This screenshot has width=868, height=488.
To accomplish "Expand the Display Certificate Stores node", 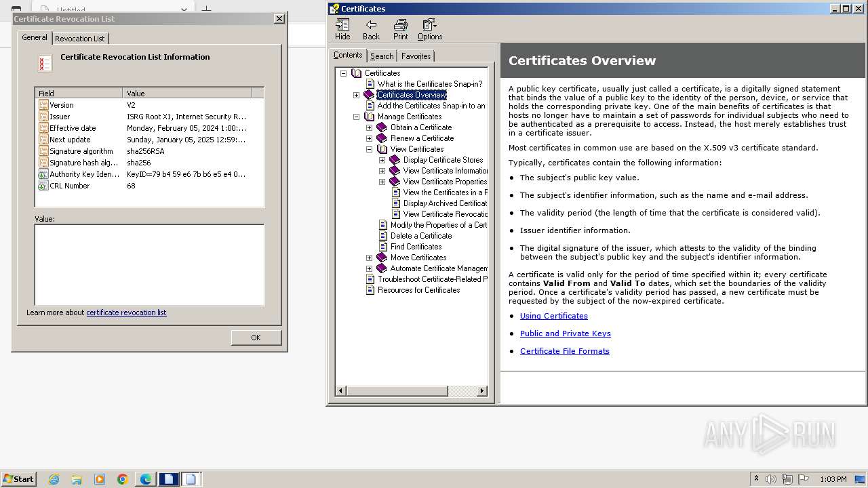I will (382, 160).
